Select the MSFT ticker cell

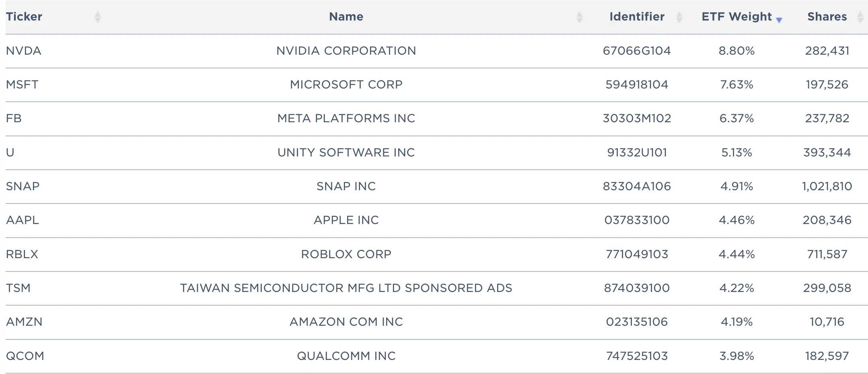[22, 84]
